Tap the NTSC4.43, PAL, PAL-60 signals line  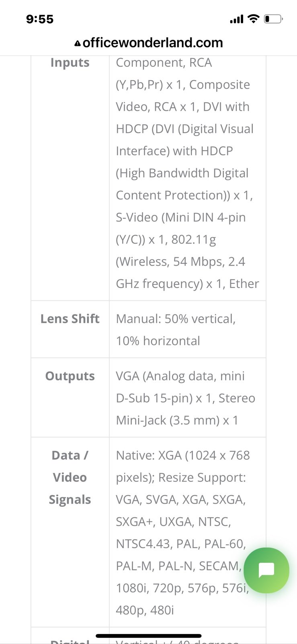coord(181,544)
